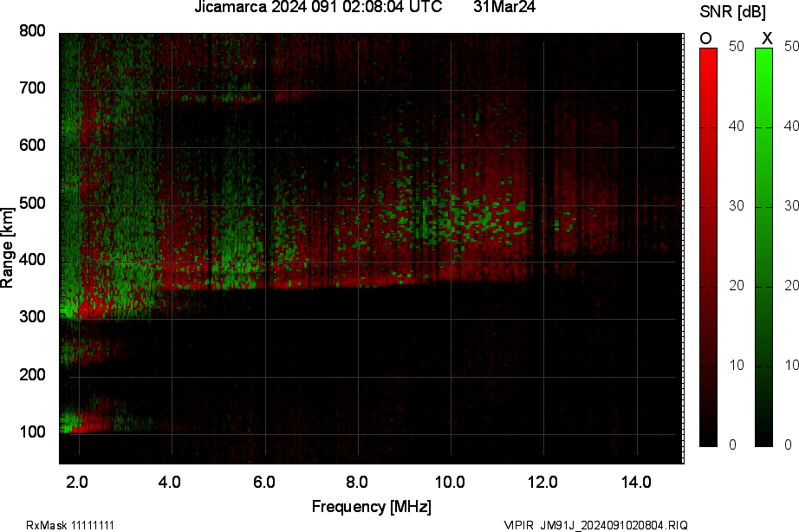Image resolution: width=799 pixels, height=532 pixels.
Task: Click the 20 dB mark on O colorbar
Action: click(x=737, y=285)
